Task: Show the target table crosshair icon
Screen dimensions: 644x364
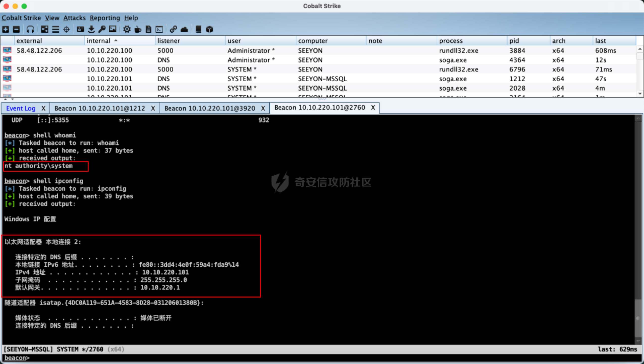Action: point(66,29)
